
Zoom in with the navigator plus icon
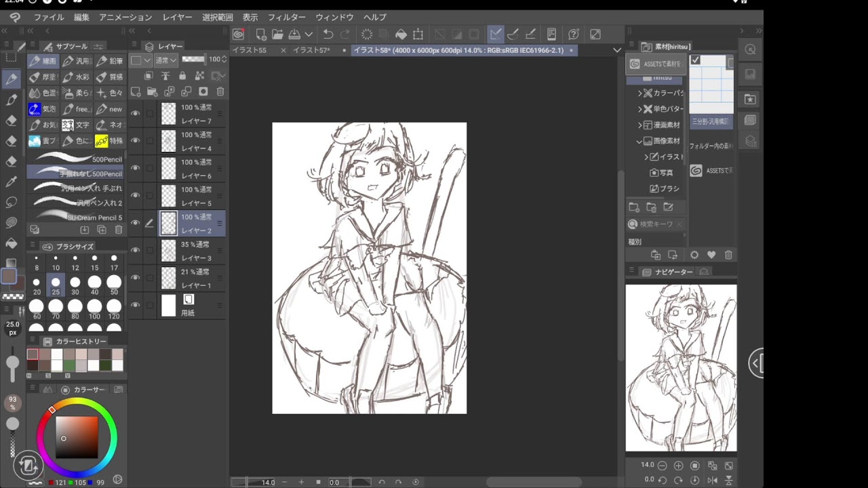click(x=678, y=466)
